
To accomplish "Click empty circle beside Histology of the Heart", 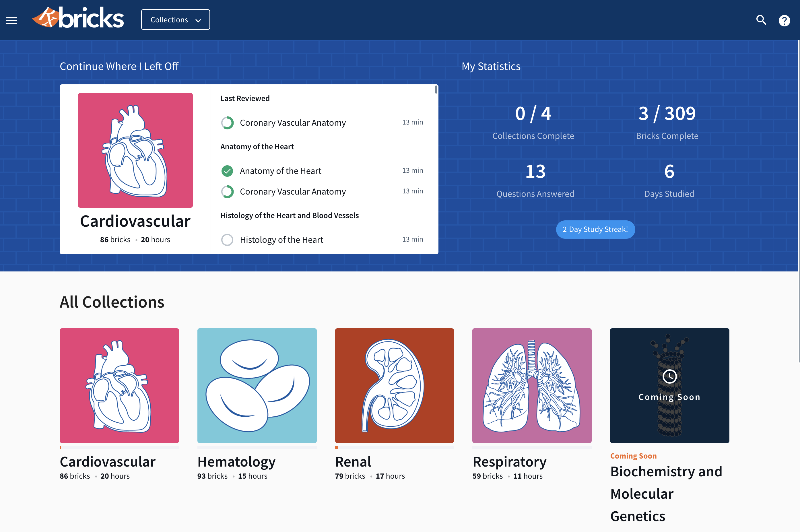I will point(227,240).
